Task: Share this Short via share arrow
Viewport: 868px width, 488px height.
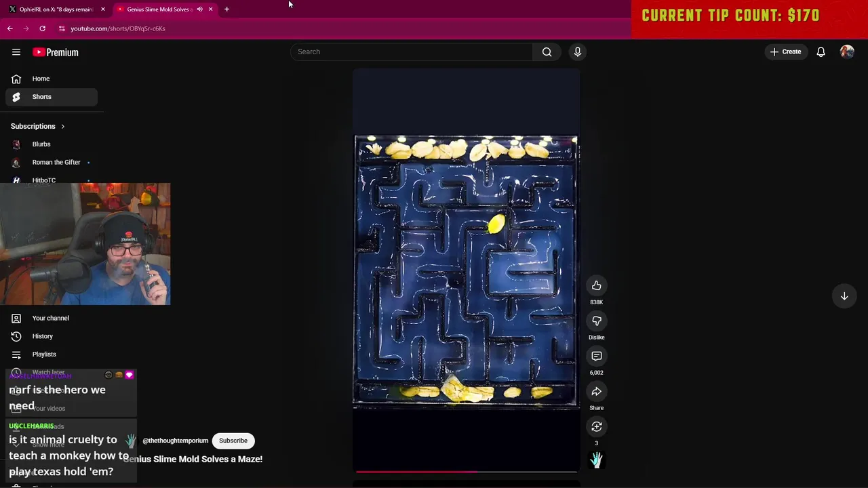Action: point(597,392)
